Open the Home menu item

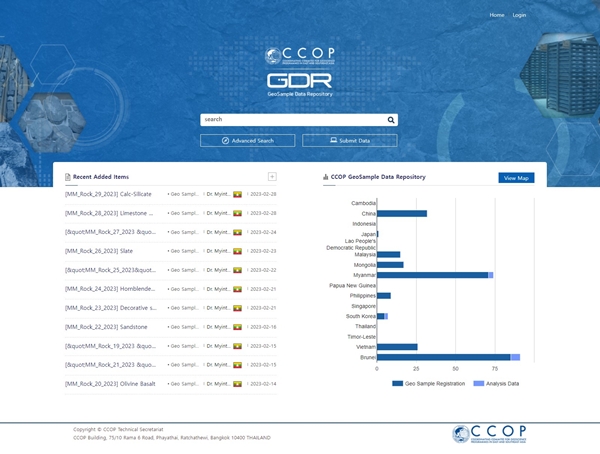pos(496,15)
